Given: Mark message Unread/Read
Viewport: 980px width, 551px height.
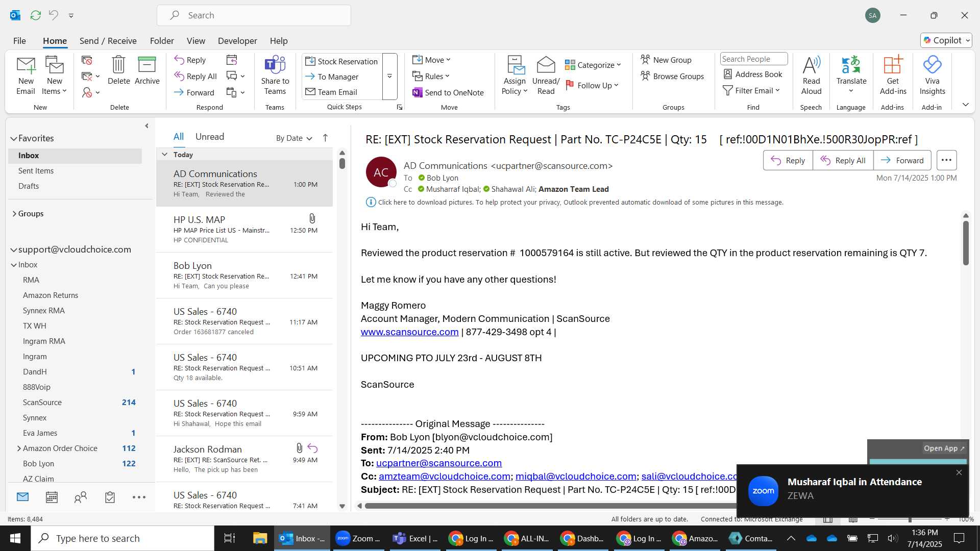Looking at the screenshot, I should pyautogui.click(x=546, y=76).
